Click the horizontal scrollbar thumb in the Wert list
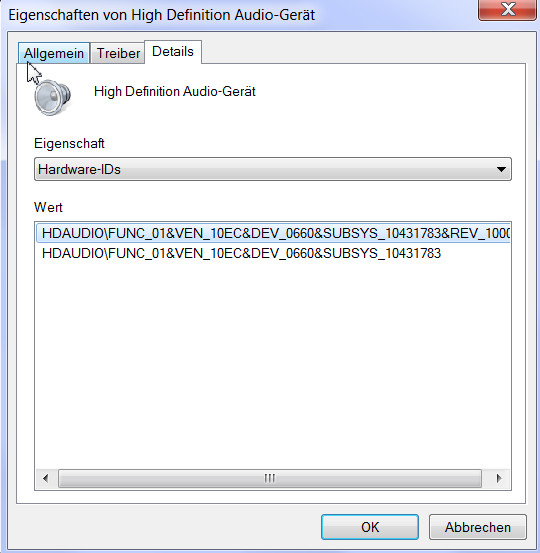 (270, 479)
